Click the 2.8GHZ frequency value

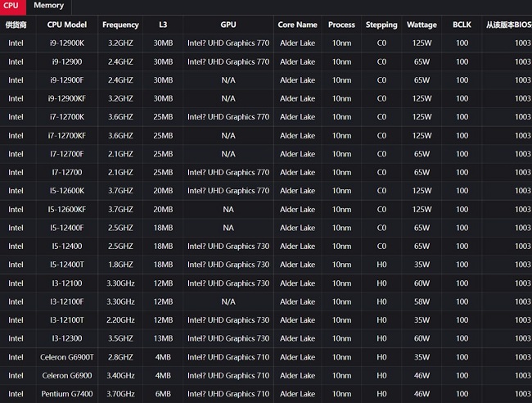[x=120, y=357]
